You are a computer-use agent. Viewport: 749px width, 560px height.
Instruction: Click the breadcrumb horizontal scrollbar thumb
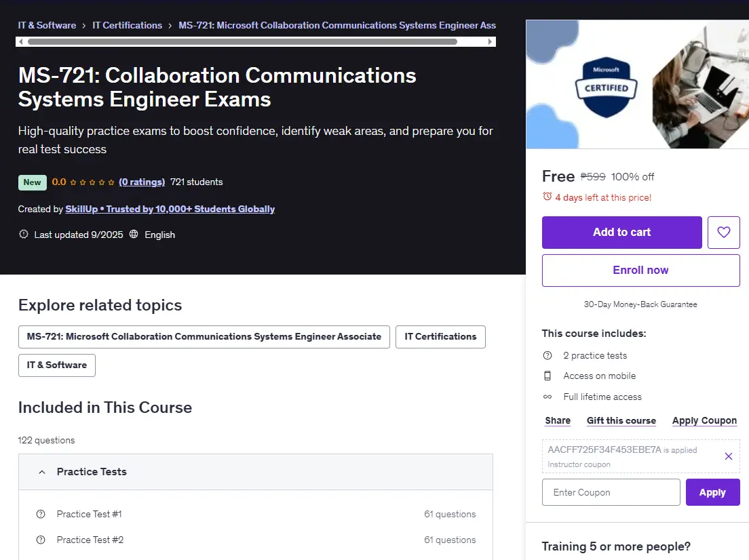point(243,41)
